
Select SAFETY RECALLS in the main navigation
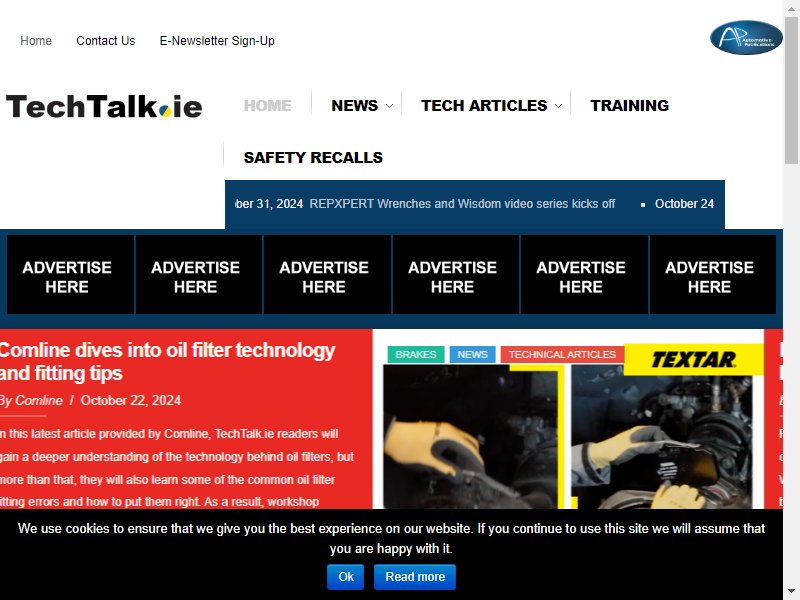(313, 158)
